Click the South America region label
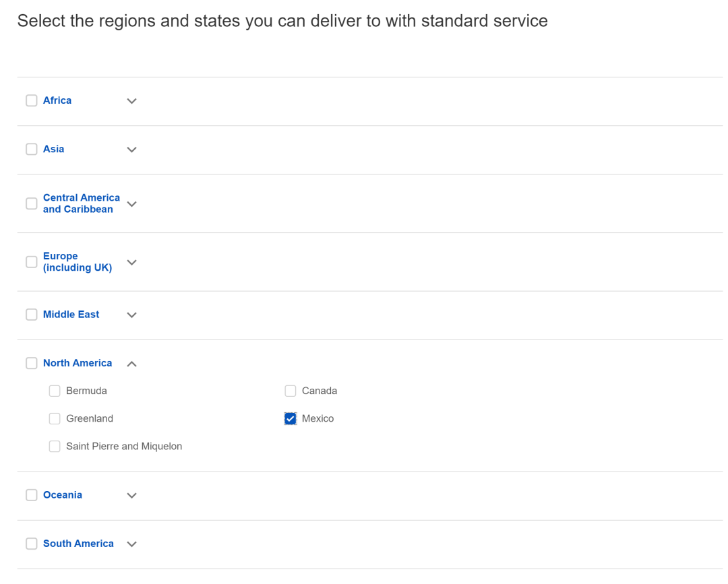This screenshot has height=584, width=728. [x=78, y=543]
